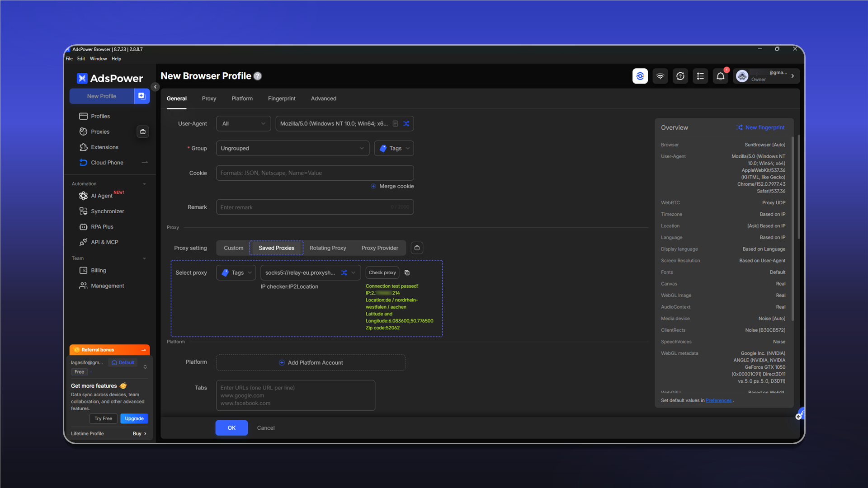Open API & MCP in the sidebar
The height and width of the screenshot is (488, 868).
[104, 242]
